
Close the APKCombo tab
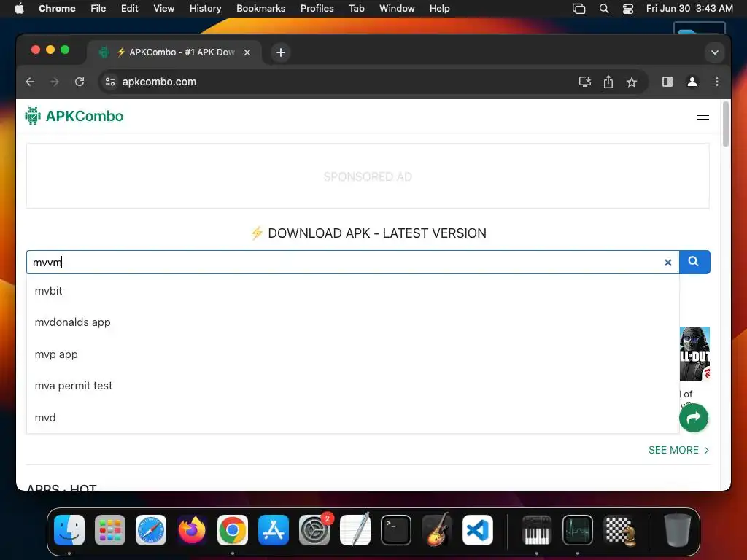click(247, 52)
